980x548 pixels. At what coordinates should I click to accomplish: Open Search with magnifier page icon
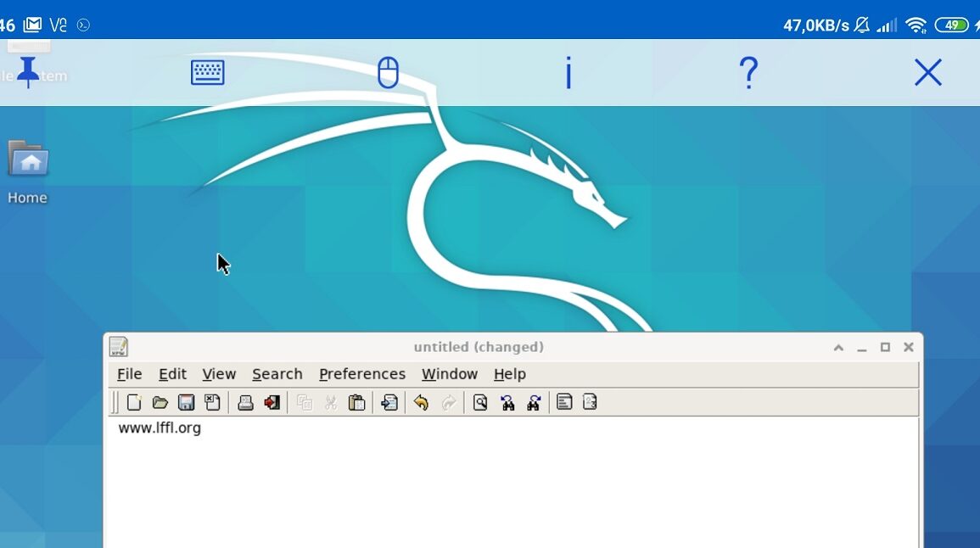pos(480,402)
